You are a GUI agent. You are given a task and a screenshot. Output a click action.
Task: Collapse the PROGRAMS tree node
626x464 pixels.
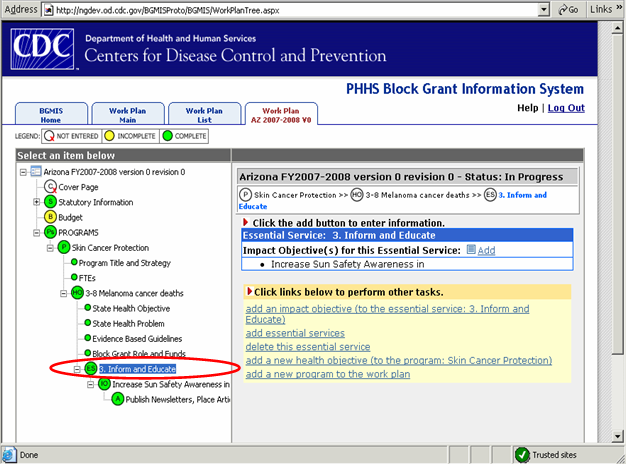(x=37, y=232)
